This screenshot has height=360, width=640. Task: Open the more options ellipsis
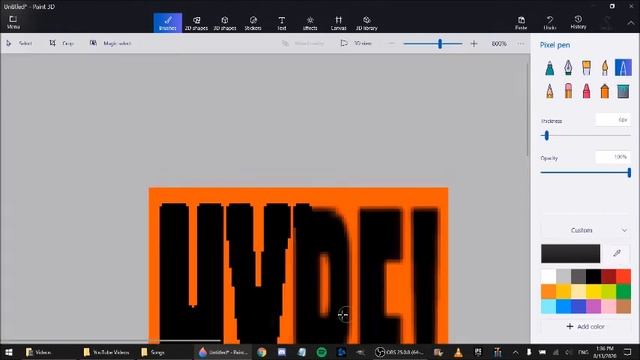pyautogui.click(x=520, y=43)
